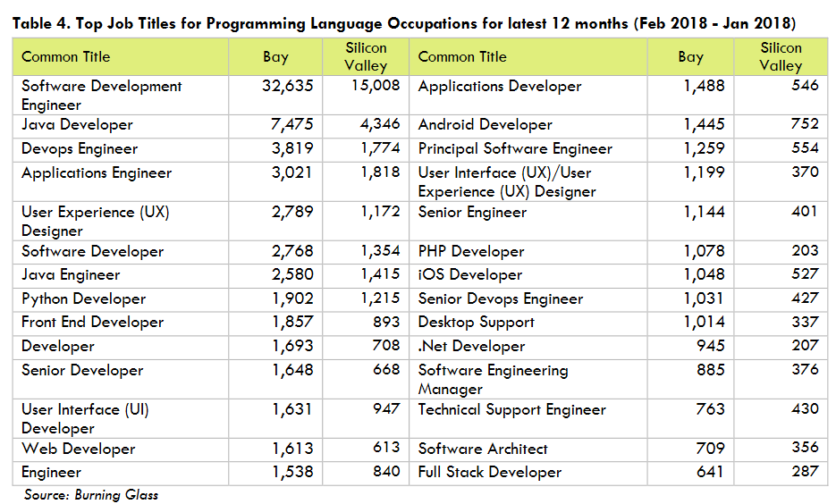
Task: Click the value 1,259
Action: point(704,148)
